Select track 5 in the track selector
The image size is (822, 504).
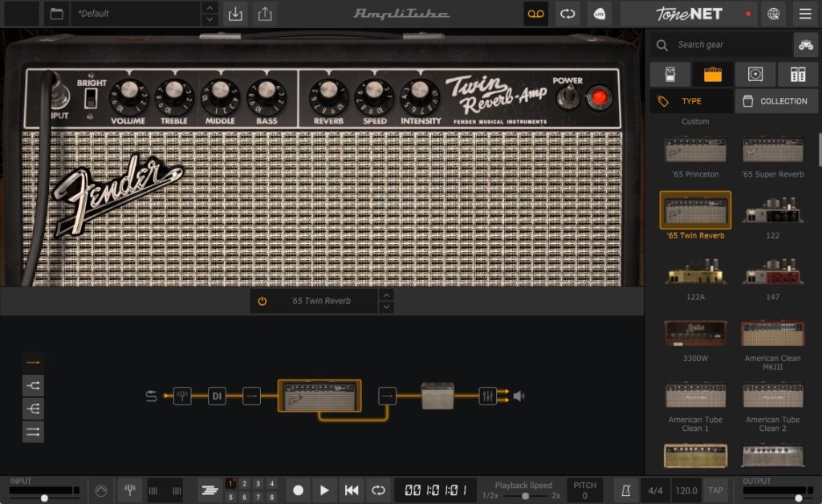click(230, 497)
